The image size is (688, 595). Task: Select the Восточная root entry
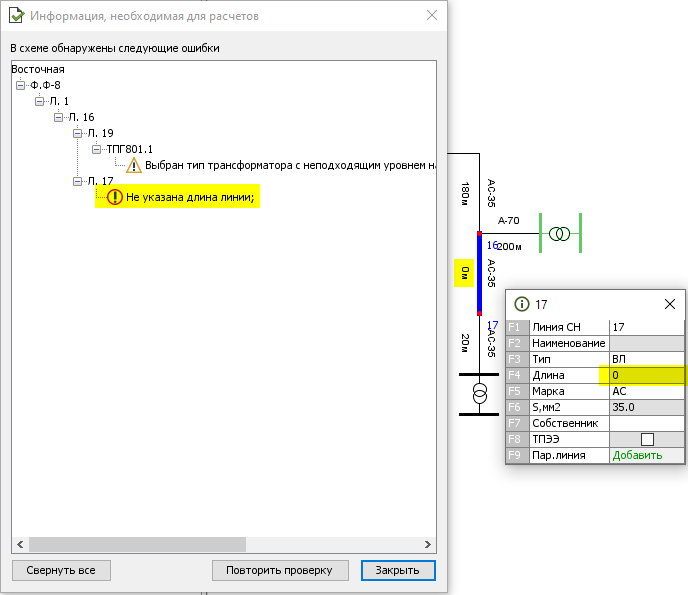[38, 69]
